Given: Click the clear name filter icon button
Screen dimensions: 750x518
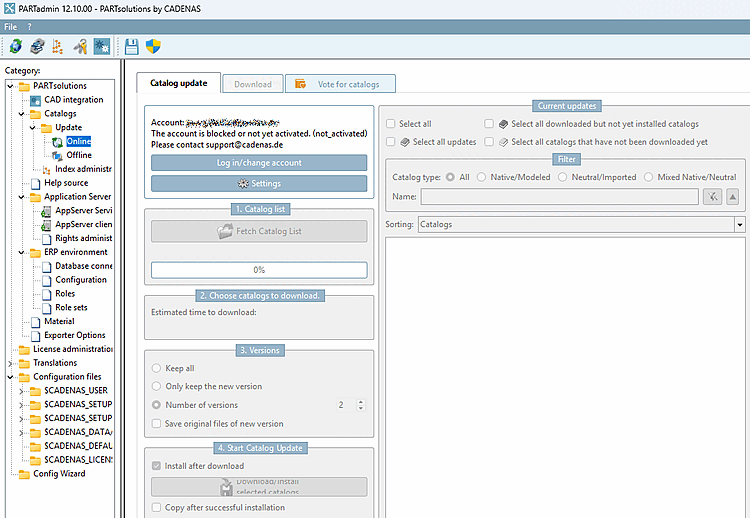Looking at the screenshot, I should pyautogui.click(x=712, y=197).
